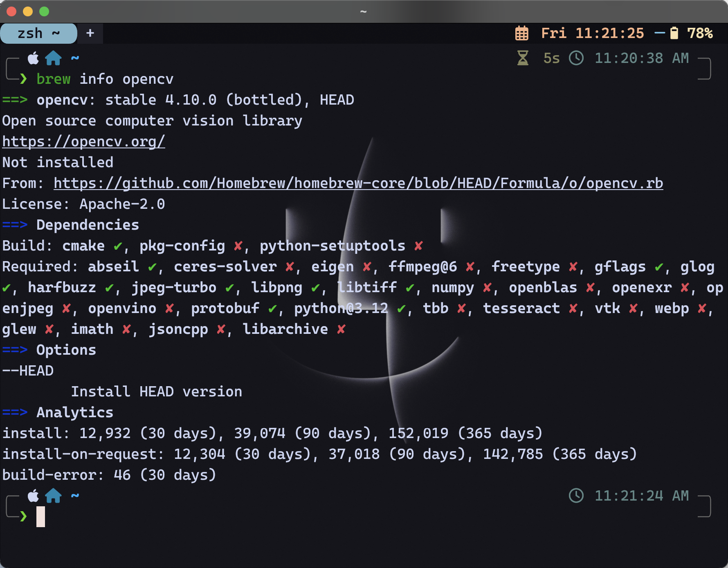The image size is (728, 568).
Task: Close the terminal window with red button
Action: (x=11, y=11)
